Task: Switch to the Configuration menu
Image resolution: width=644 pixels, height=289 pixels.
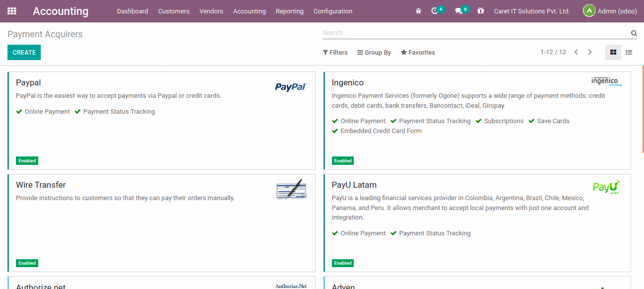Action: (332, 11)
